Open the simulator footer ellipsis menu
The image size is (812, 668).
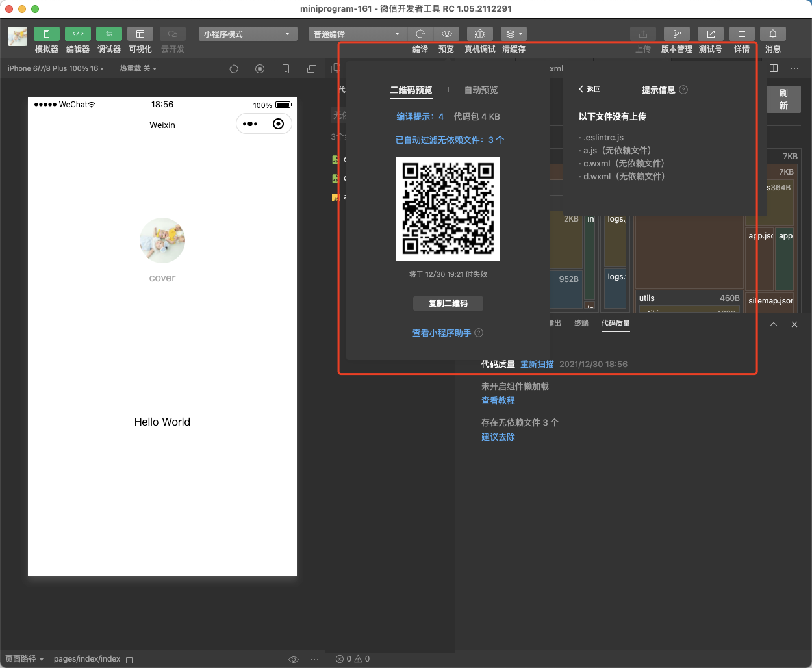[x=314, y=660]
